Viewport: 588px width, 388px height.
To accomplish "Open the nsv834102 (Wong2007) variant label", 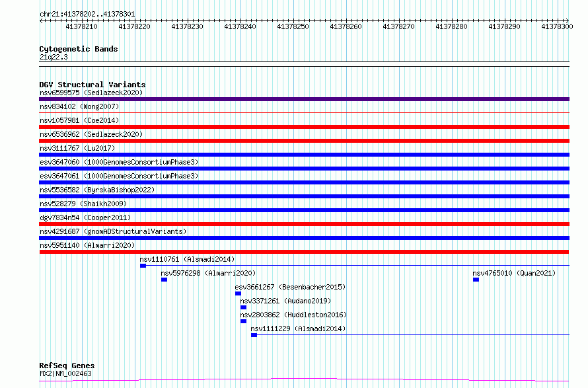I will (x=79, y=106).
